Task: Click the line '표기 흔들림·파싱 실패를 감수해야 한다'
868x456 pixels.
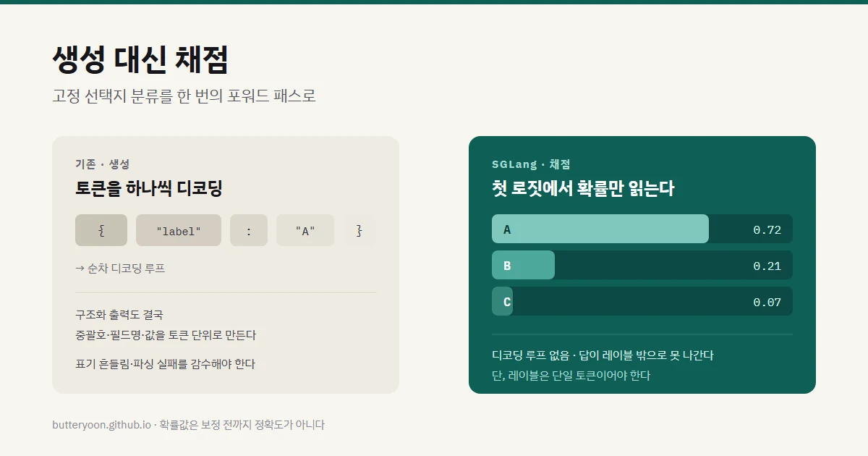Action: (165, 363)
